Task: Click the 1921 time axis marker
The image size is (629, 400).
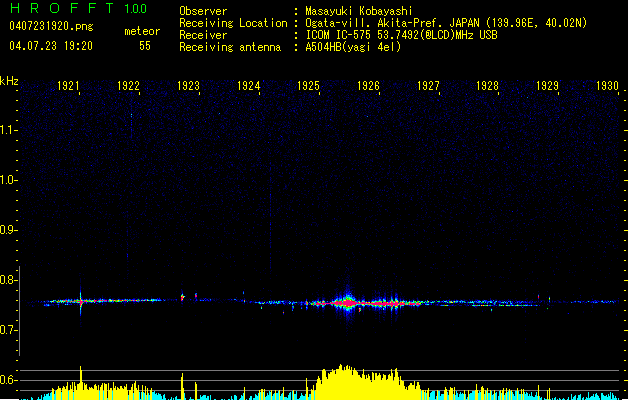Action: pyautogui.click(x=68, y=86)
